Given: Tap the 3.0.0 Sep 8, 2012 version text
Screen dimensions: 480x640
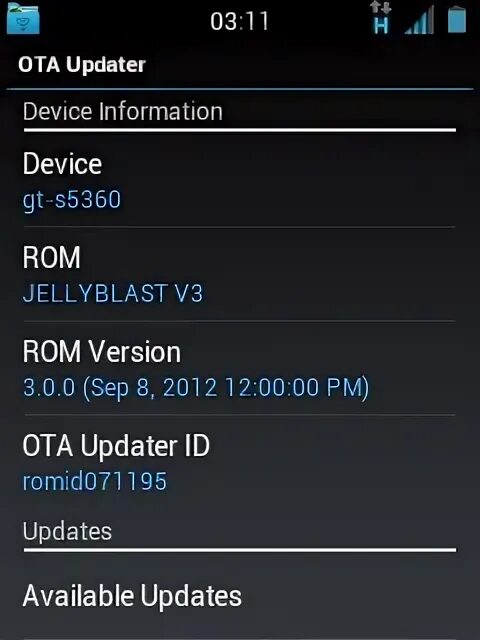Looking at the screenshot, I should 196,387.
